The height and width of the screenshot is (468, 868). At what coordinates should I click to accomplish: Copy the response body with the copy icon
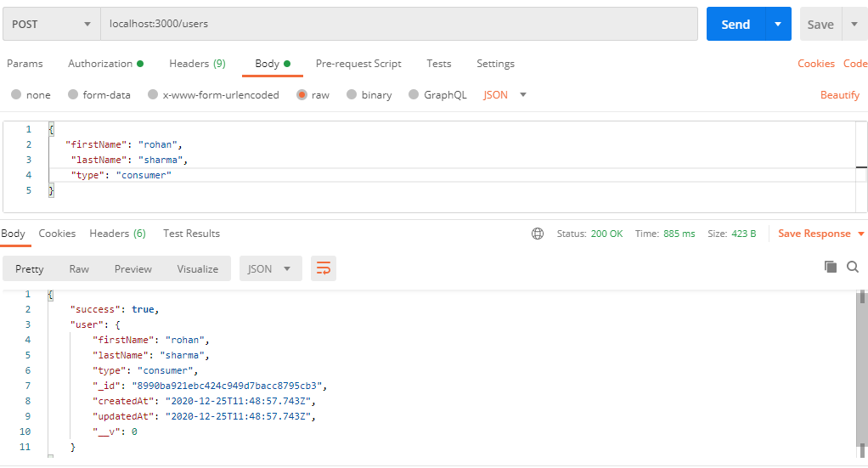pyautogui.click(x=831, y=267)
